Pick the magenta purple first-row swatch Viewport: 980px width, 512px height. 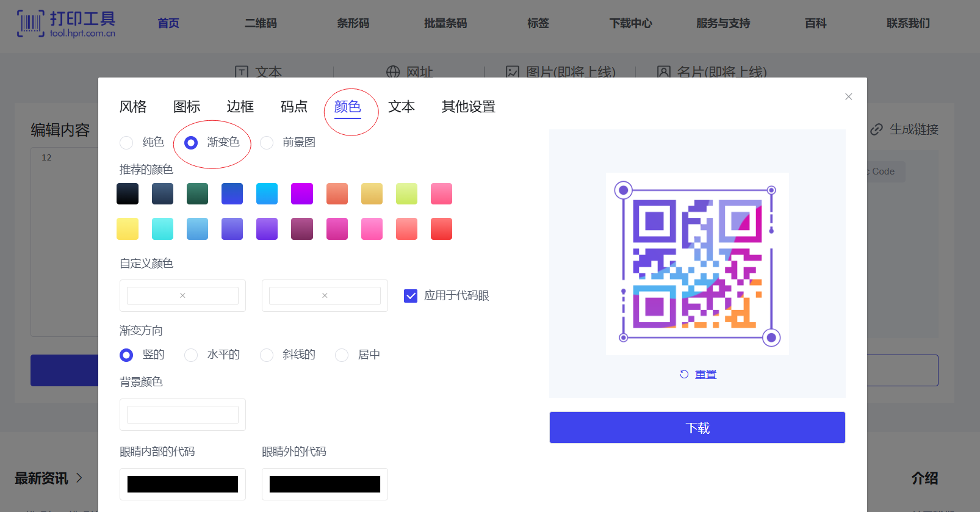click(302, 194)
